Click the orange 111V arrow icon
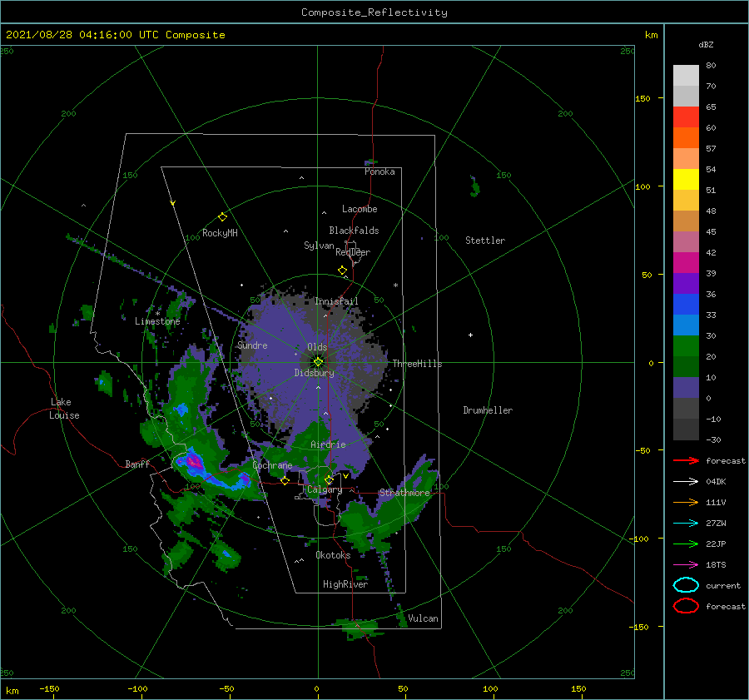Screen dimensions: 749x700 coord(686,502)
